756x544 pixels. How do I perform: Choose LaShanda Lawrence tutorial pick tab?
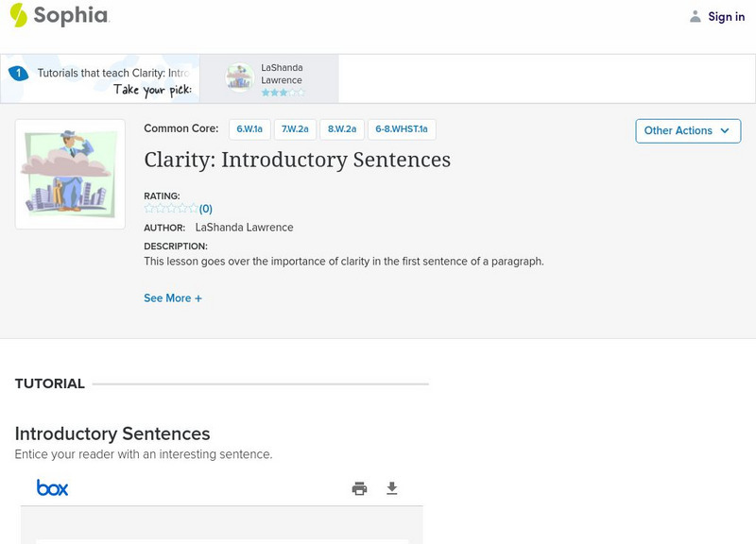pos(281,79)
